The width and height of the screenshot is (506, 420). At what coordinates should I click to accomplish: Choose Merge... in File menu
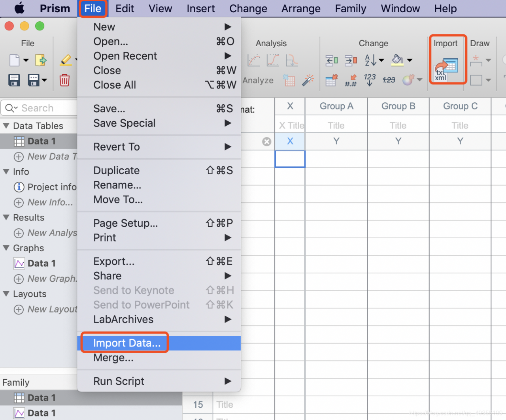[x=159, y=358]
